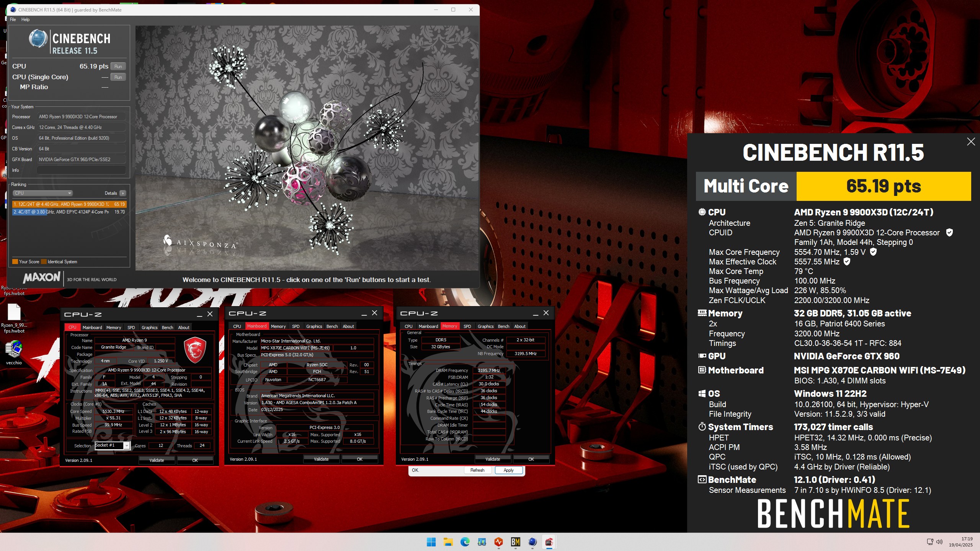
Task: Open the glasses-icon app in the taskbar
Action: tap(482, 542)
